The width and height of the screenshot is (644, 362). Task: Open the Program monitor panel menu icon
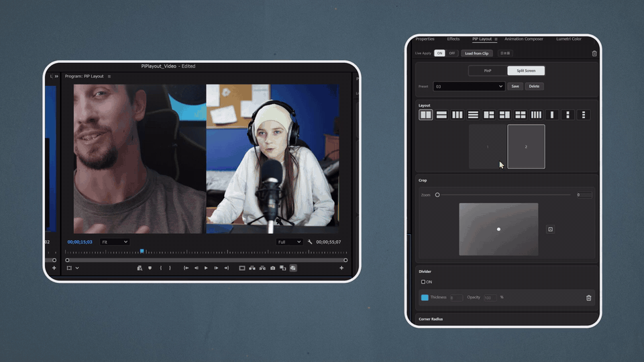[x=109, y=76]
